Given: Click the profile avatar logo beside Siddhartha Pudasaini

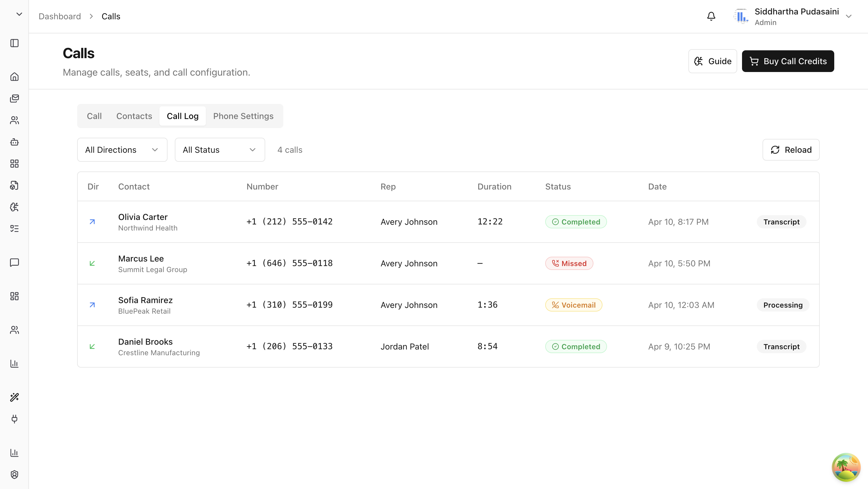Looking at the screenshot, I should pyautogui.click(x=741, y=16).
